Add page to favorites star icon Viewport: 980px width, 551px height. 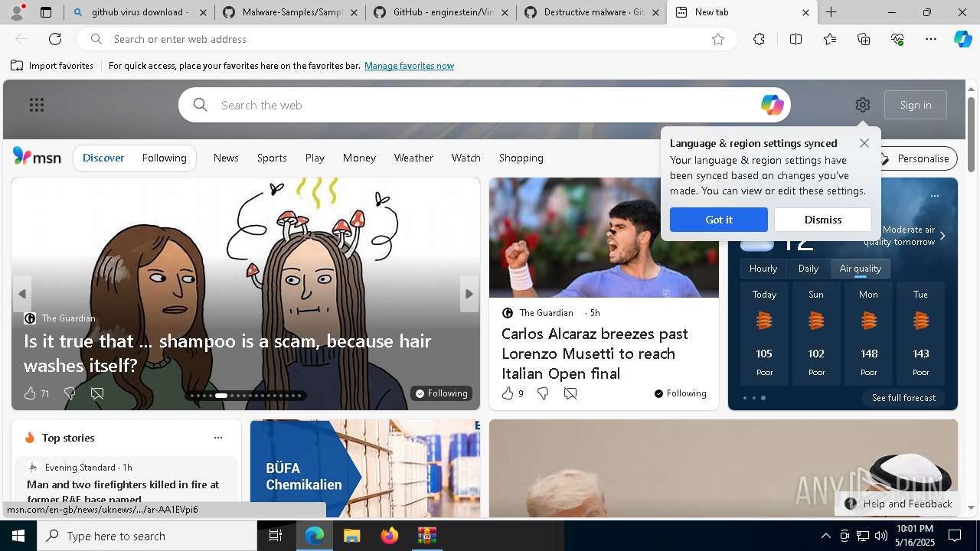[718, 39]
